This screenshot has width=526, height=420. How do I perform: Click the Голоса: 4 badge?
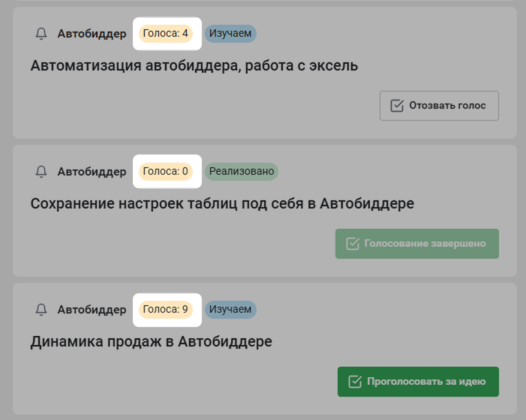tap(165, 33)
